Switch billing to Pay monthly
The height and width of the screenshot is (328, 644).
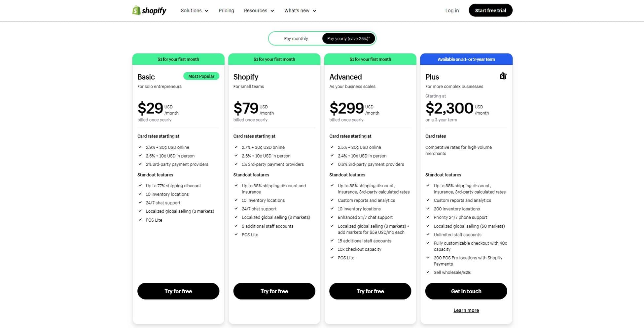(296, 38)
